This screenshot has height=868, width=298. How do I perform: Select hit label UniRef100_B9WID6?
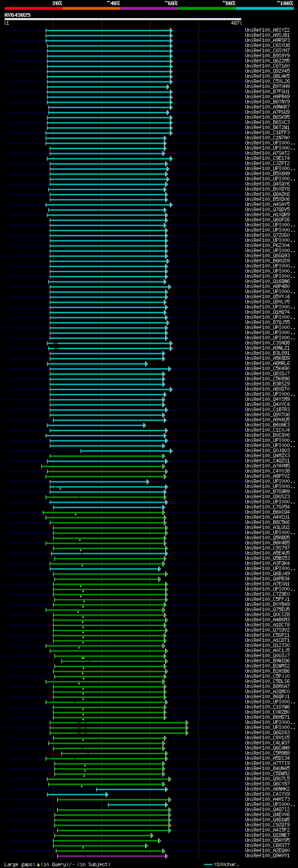coord(267,661)
